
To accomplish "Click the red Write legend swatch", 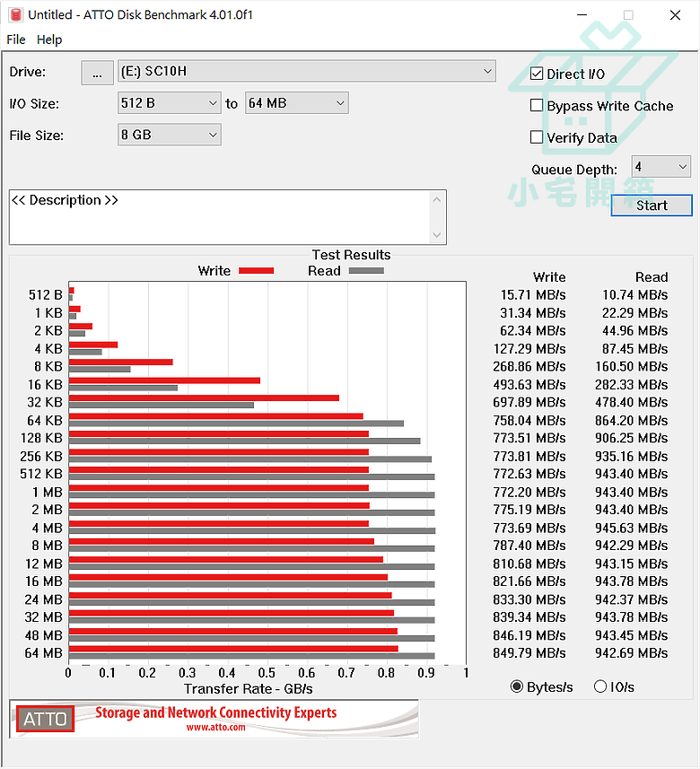I will point(256,271).
